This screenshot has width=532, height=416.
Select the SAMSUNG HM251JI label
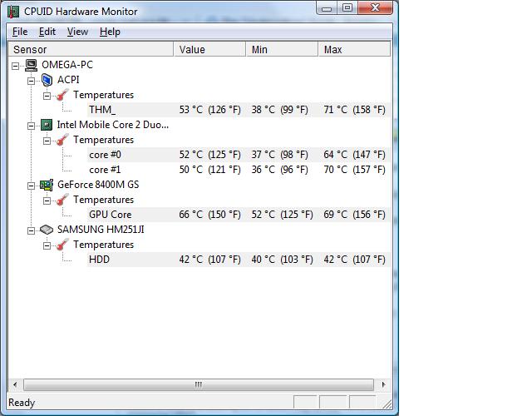[101, 230]
